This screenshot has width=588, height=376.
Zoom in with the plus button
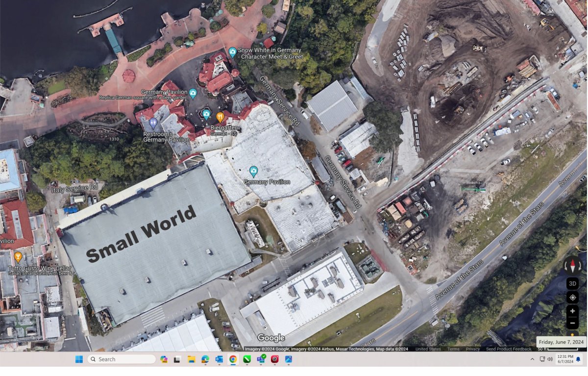click(x=572, y=311)
